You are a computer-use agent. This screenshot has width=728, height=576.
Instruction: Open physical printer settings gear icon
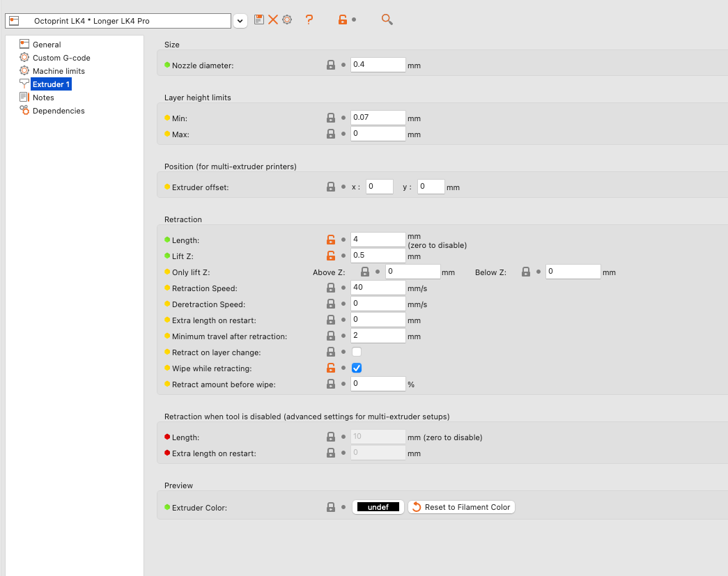point(287,20)
